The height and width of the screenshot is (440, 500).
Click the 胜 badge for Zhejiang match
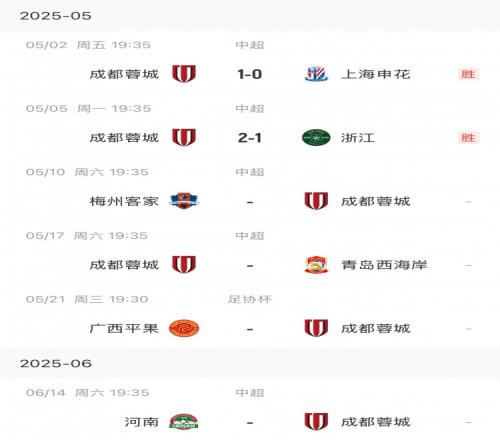pyautogui.click(x=468, y=138)
